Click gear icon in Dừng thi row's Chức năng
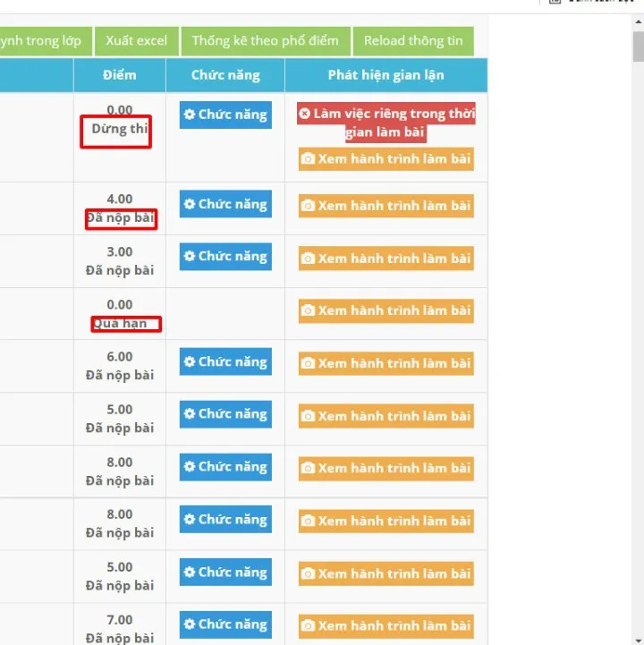This screenshot has height=645, width=644. coord(190,115)
